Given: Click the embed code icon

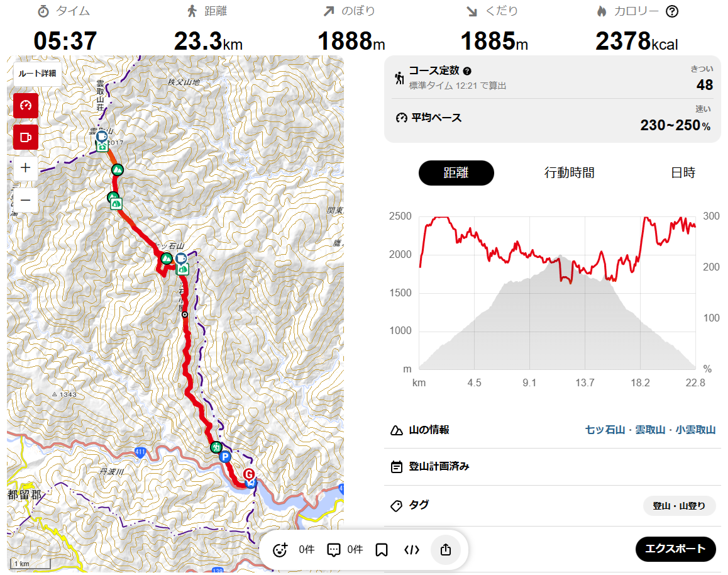Looking at the screenshot, I should [412, 550].
